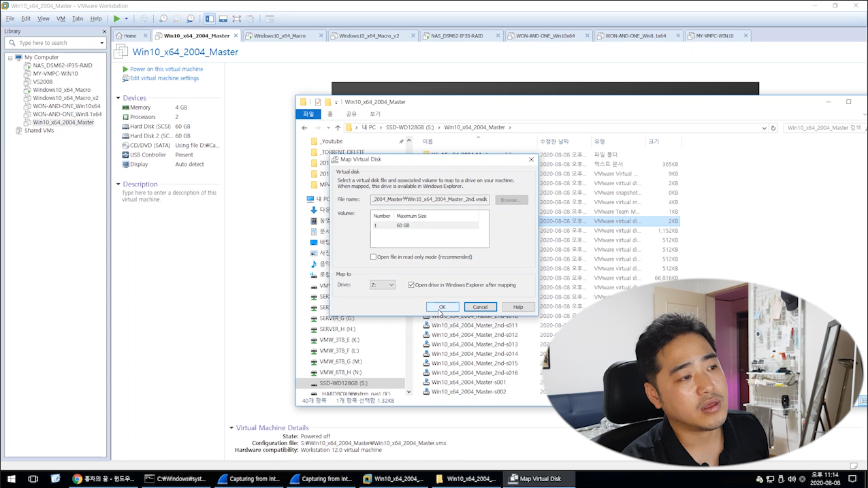This screenshot has width=868, height=488.
Task: Sort Explorer files by 크기 column
Action: click(x=654, y=142)
